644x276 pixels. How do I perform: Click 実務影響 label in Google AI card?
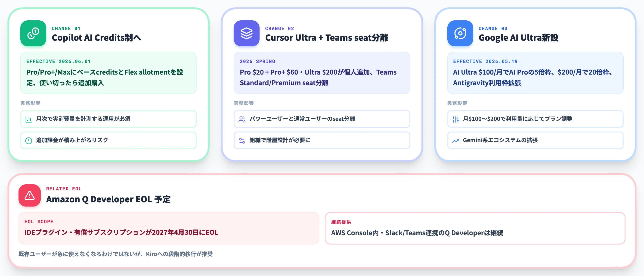point(457,103)
